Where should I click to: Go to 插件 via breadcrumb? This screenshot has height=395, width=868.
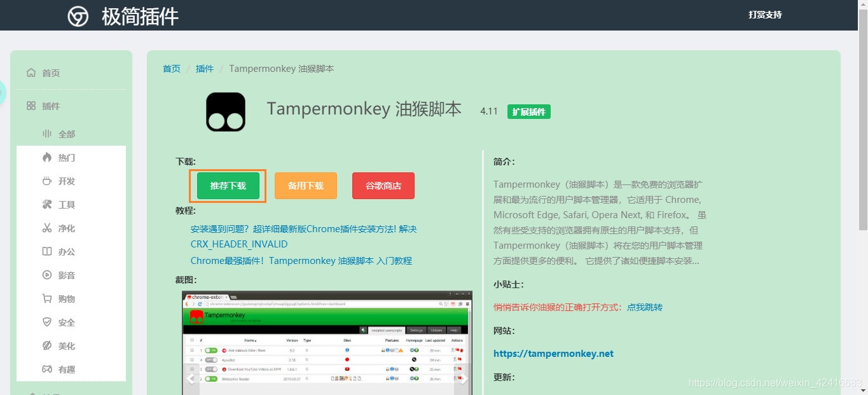[x=205, y=69]
